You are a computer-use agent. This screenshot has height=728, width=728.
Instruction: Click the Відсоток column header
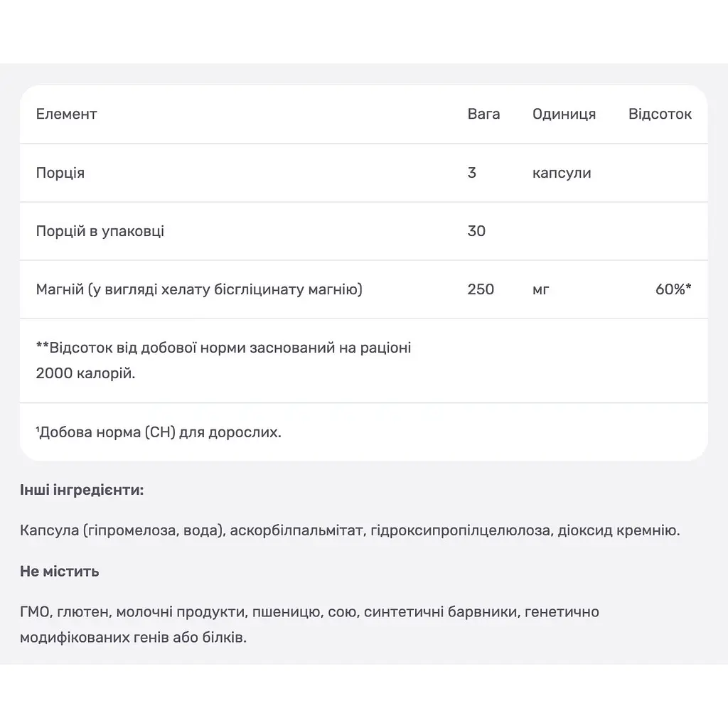(x=660, y=114)
